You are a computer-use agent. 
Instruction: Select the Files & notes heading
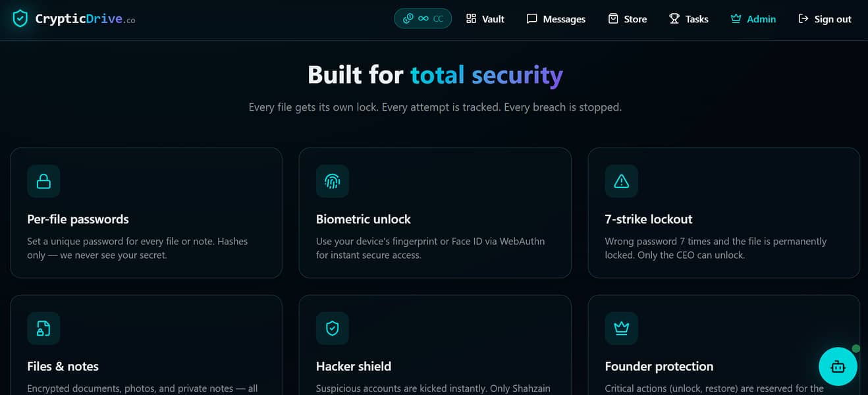(x=63, y=367)
